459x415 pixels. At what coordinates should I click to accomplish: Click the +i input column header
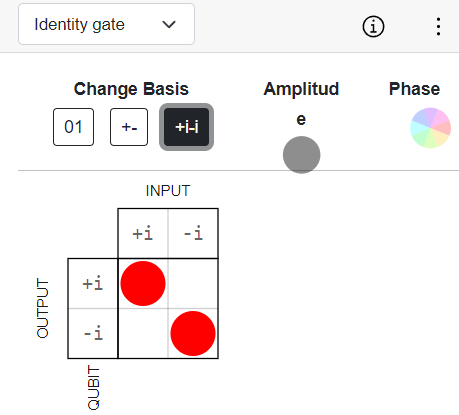143,233
